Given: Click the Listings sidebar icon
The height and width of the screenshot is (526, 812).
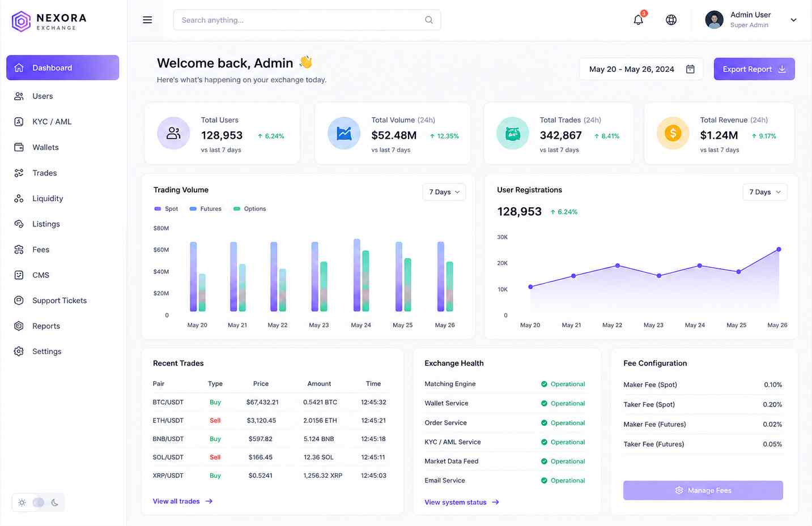Looking at the screenshot, I should tap(19, 224).
